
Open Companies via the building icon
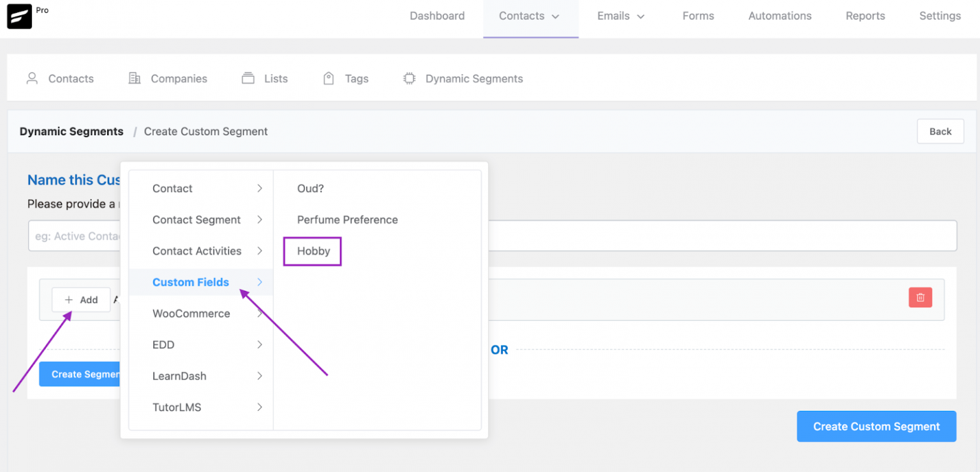[134, 78]
